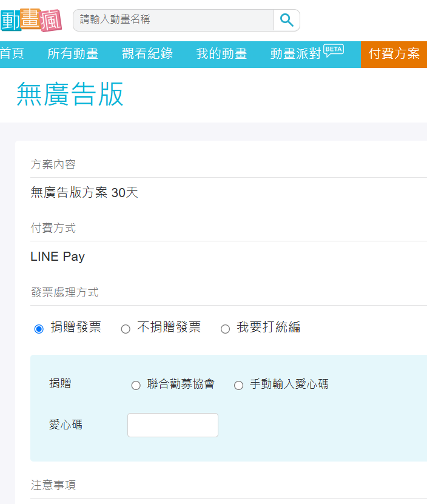Screen dimensions: 427x504
Task: Click the LINE Pay payment method text
Action: pos(58,257)
